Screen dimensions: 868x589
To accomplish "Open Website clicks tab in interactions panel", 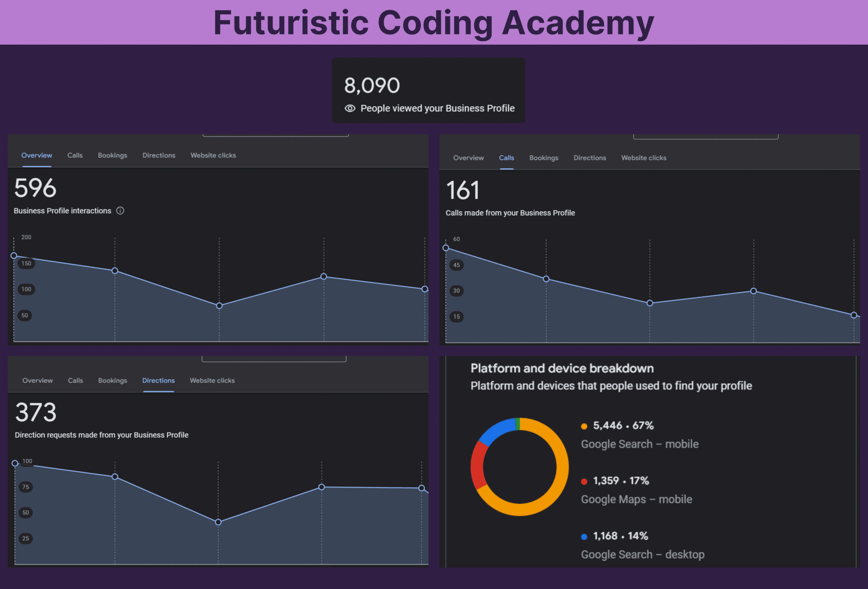I will tap(213, 155).
